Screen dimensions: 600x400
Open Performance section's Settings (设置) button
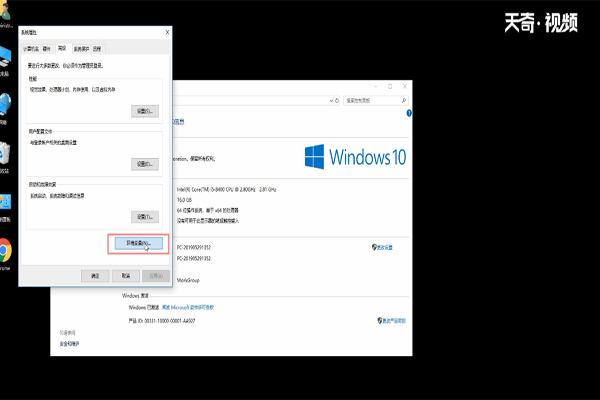tap(145, 111)
